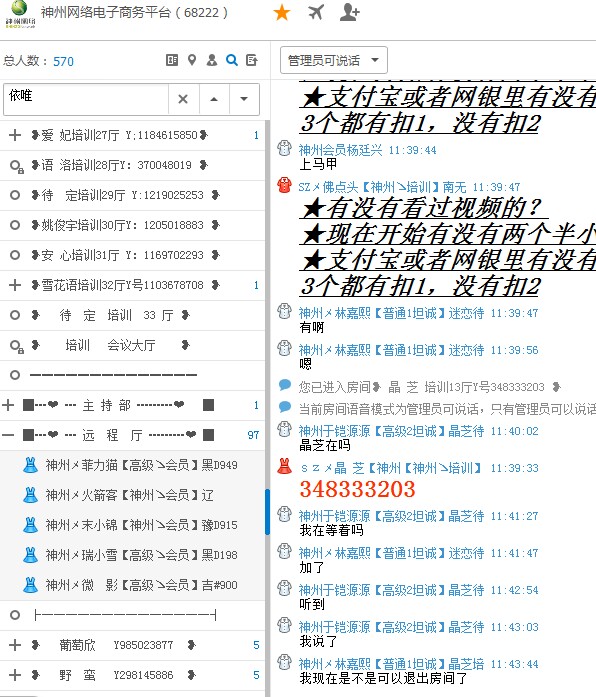Click the voice mode notice bubble icon

coord(284,407)
